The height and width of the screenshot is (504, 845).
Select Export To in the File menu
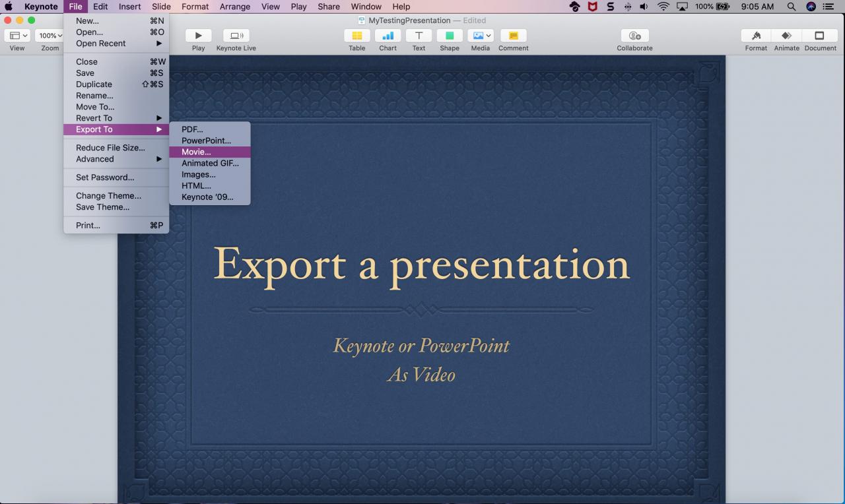[x=116, y=129]
